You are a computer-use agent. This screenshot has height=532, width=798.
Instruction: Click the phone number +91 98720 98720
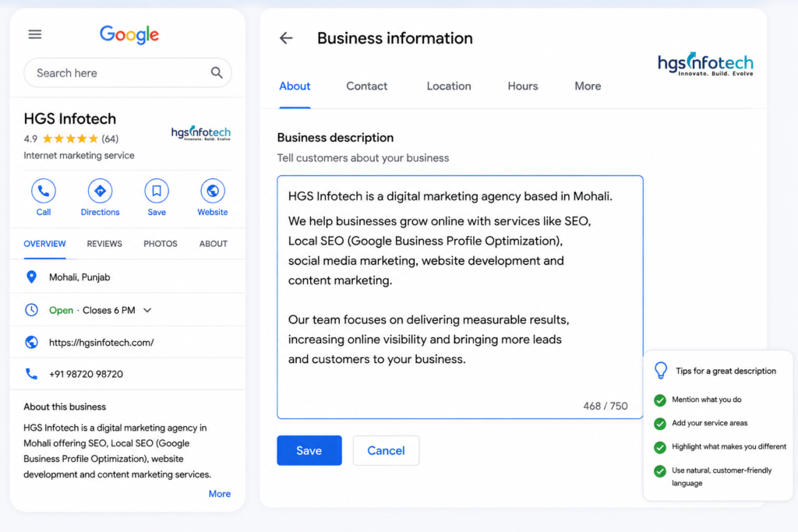tap(86, 374)
